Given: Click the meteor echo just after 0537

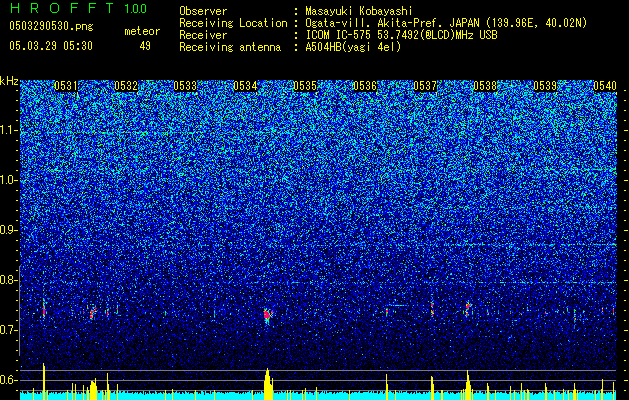Looking at the screenshot, I should tap(432, 309).
